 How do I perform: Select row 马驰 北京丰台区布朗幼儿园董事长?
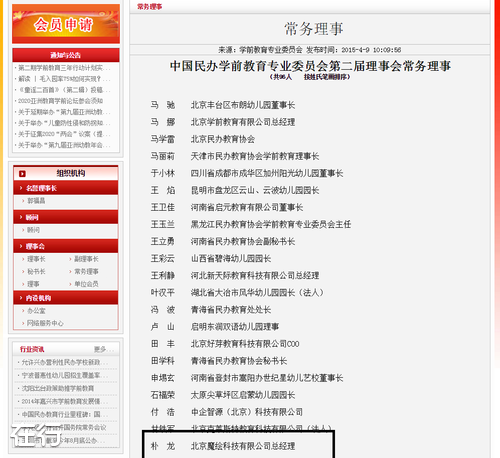223,105
